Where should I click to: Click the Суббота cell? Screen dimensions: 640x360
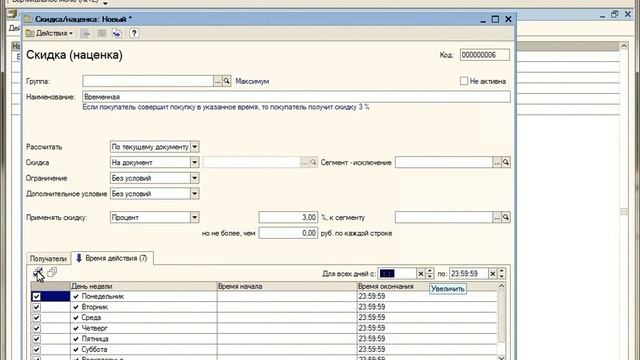click(144, 349)
